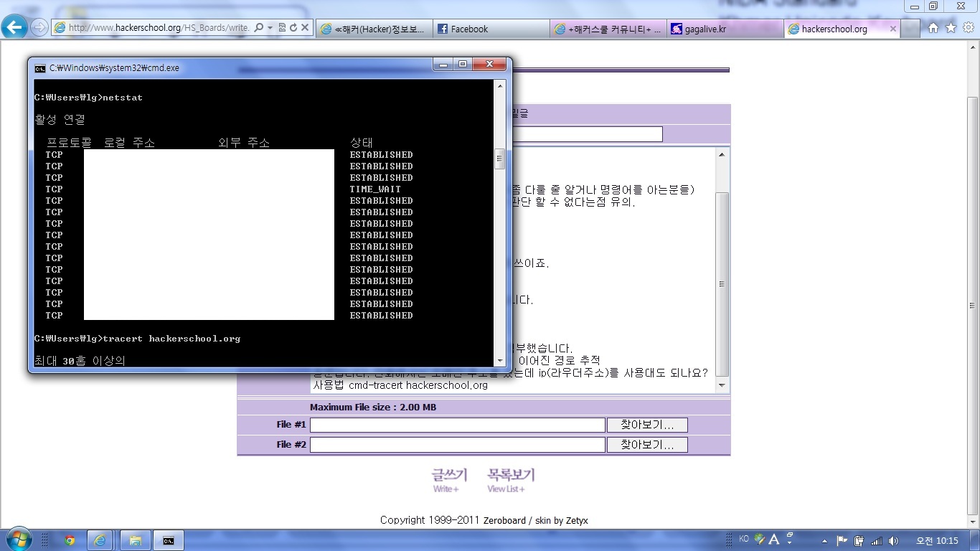The width and height of the screenshot is (980, 551).
Task: Click the cmd window scrollbar down arrow
Action: coord(500,360)
